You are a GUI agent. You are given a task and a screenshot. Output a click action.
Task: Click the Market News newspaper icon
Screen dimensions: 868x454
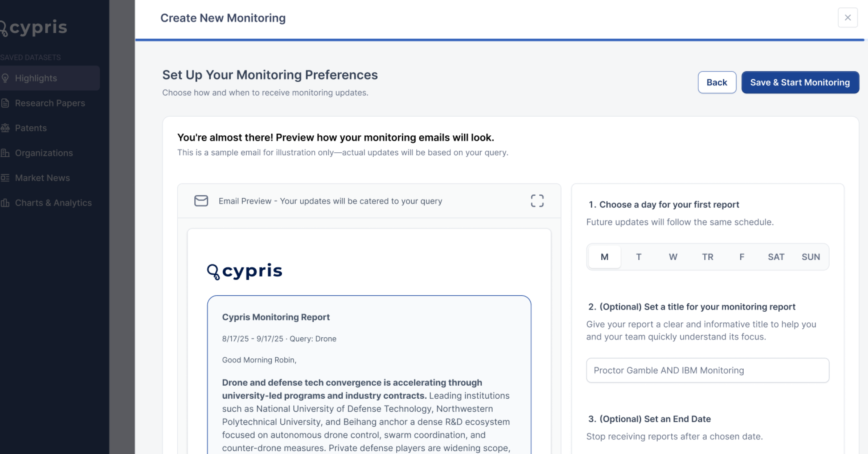(x=5, y=178)
